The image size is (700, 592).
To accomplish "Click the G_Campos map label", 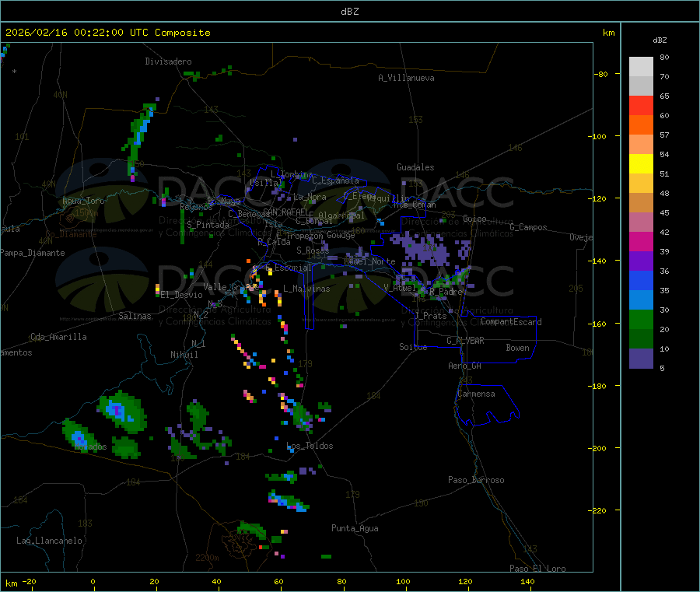I will pyautogui.click(x=529, y=227).
